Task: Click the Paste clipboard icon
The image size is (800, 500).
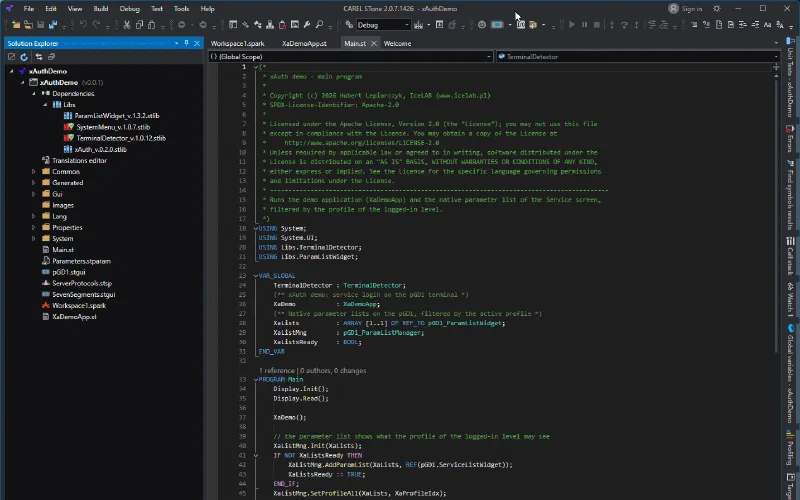Action: click(x=152, y=25)
